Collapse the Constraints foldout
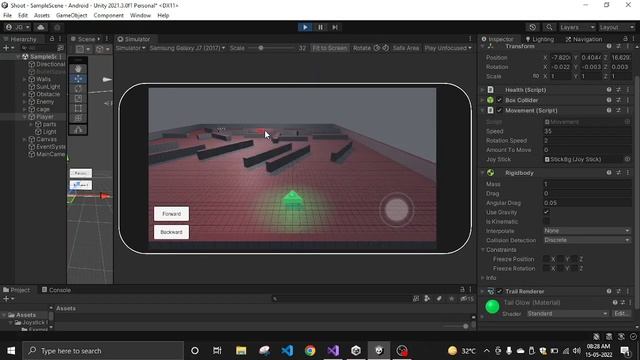 click(x=483, y=249)
